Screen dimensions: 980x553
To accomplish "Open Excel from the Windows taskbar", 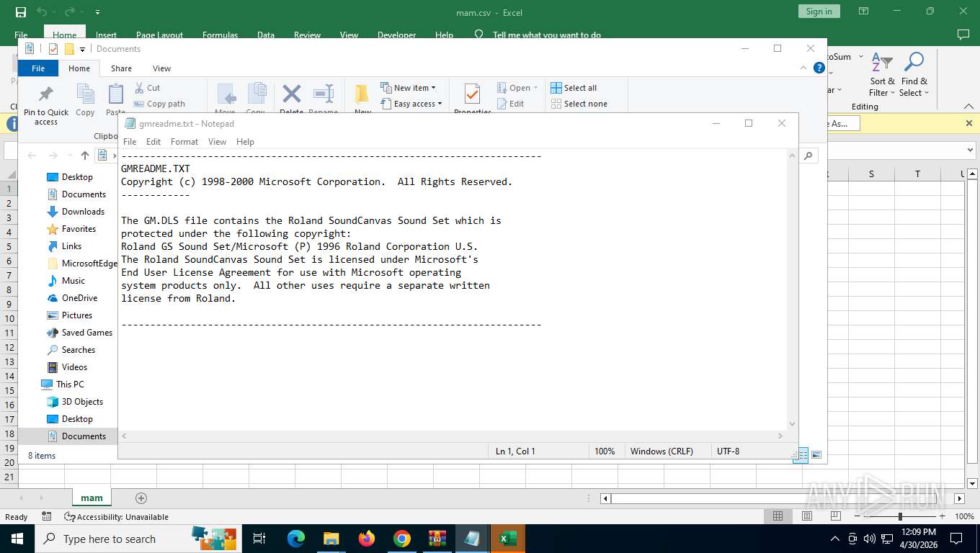I will tap(509, 539).
